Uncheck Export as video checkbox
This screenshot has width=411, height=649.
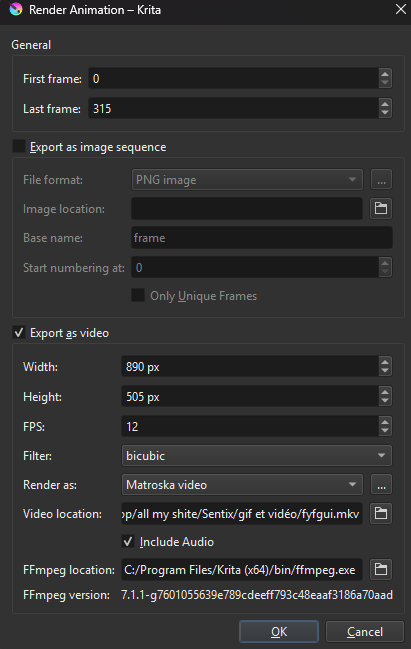(x=19, y=332)
